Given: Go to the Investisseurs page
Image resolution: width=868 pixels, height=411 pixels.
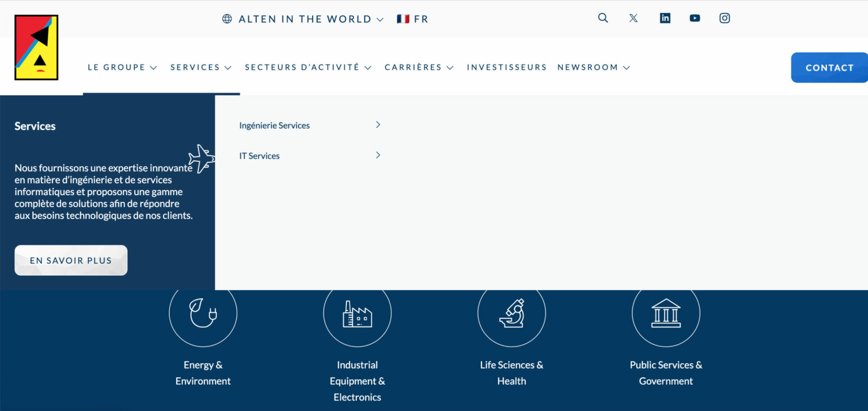Looking at the screenshot, I should click(506, 67).
